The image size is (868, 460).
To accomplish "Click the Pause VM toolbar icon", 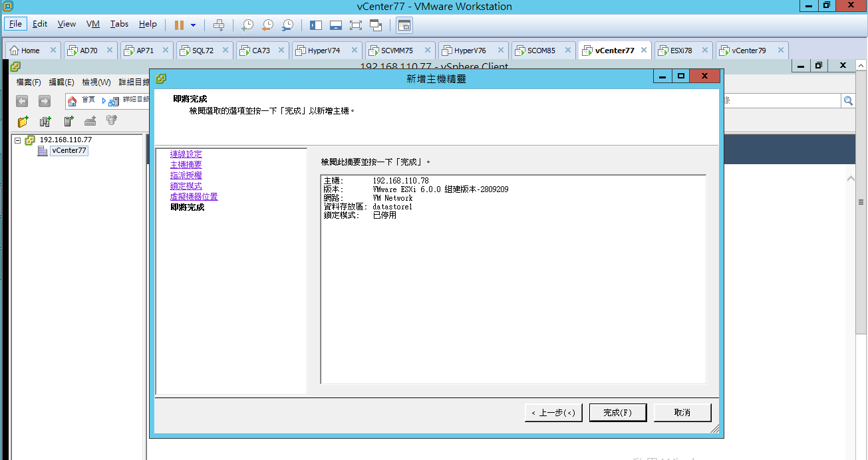I will click(179, 25).
